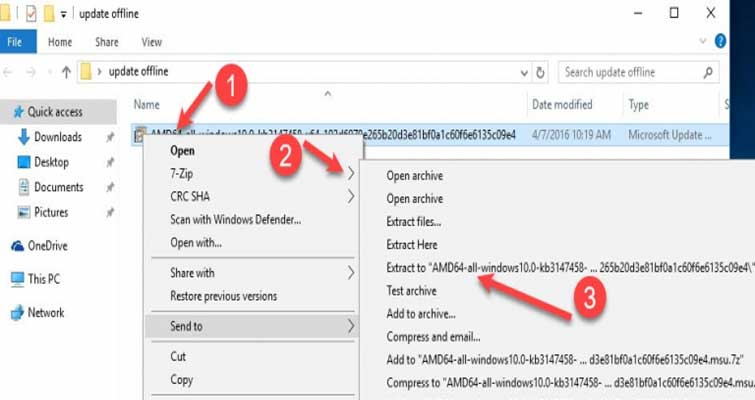Click the AMD64 update file's icon
This screenshot has height=400, width=755.
[x=139, y=134]
